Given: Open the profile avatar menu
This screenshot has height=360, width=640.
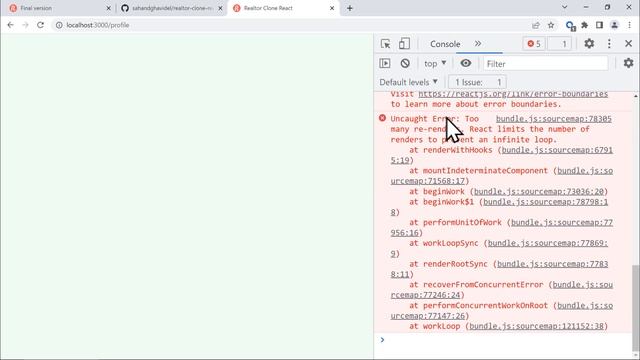Looking at the screenshot, I should [x=614, y=25].
